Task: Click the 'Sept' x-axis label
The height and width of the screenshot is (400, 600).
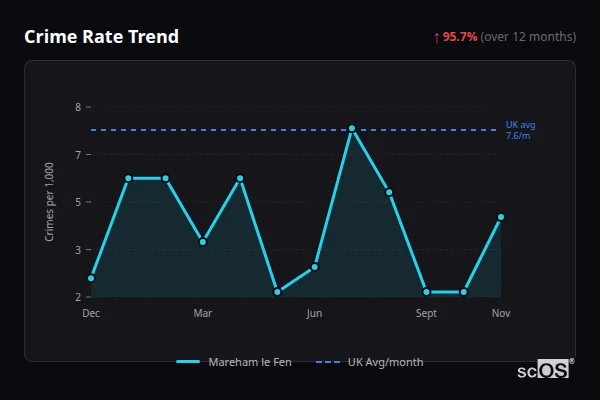Action: (426, 313)
